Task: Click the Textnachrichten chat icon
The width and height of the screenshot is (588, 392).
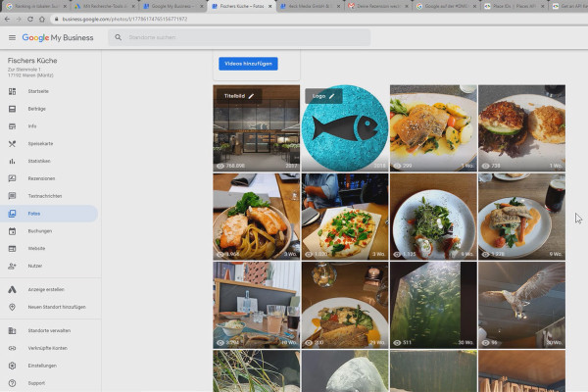Action: click(x=12, y=196)
